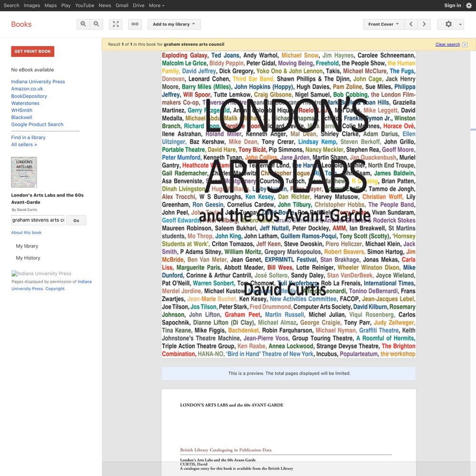Click 'British Library Cataloguing in Publication Data' heading

226,450
